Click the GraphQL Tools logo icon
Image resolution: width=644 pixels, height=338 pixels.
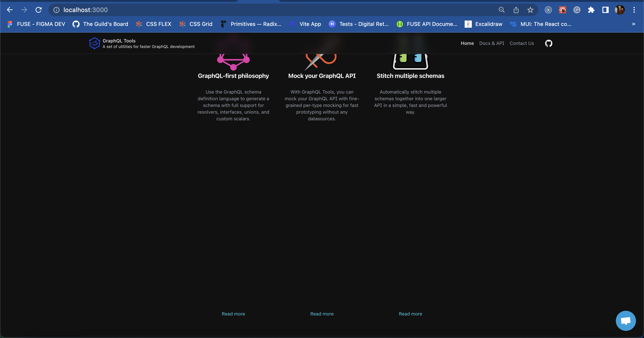coord(94,44)
